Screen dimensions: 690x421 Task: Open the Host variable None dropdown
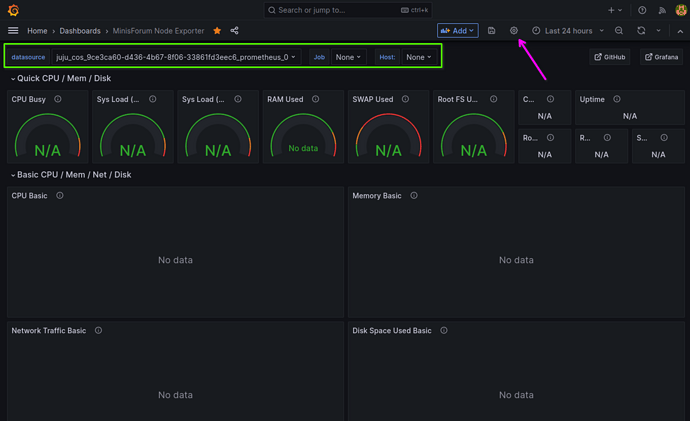(418, 57)
